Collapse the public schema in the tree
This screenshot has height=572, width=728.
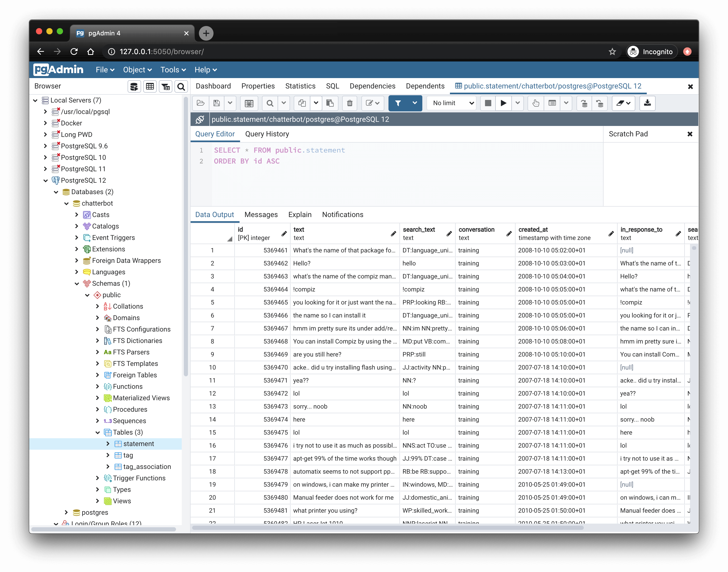coord(87,295)
